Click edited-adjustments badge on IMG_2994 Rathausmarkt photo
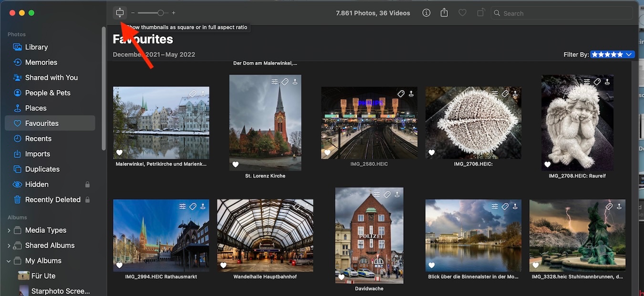The image size is (644, 296). tap(182, 206)
